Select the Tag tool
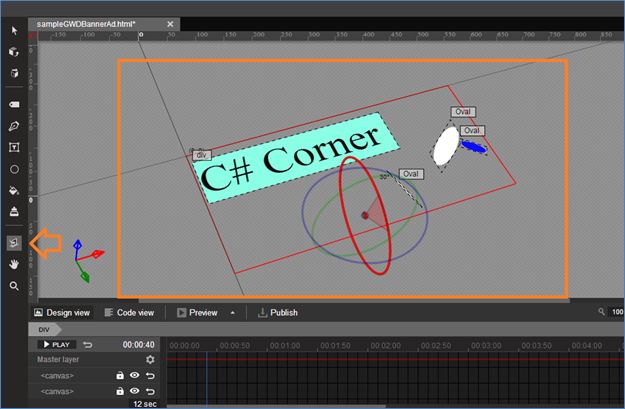The height and width of the screenshot is (409, 625). (14, 104)
